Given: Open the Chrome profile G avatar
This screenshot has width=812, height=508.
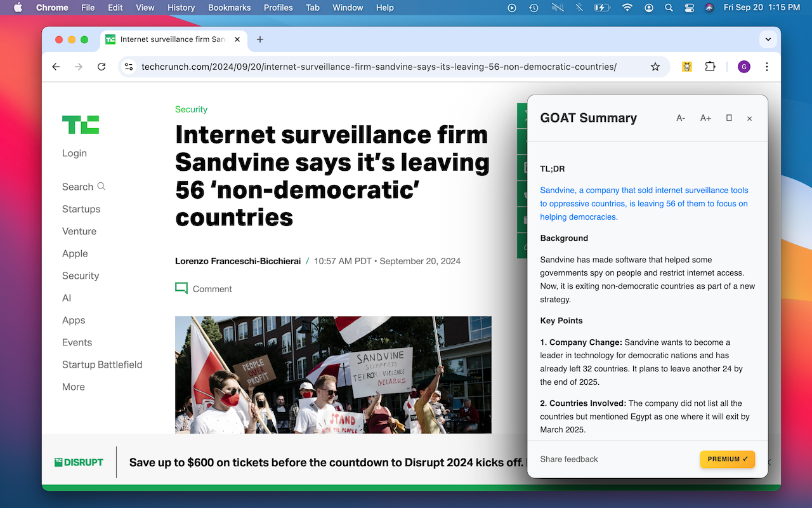Looking at the screenshot, I should [x=744, y=67].
